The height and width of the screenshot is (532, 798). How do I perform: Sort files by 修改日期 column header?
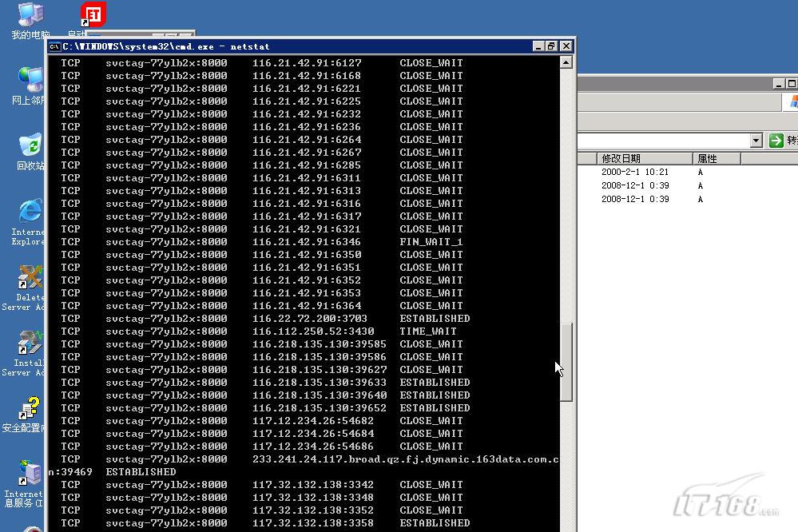(643, 158)
